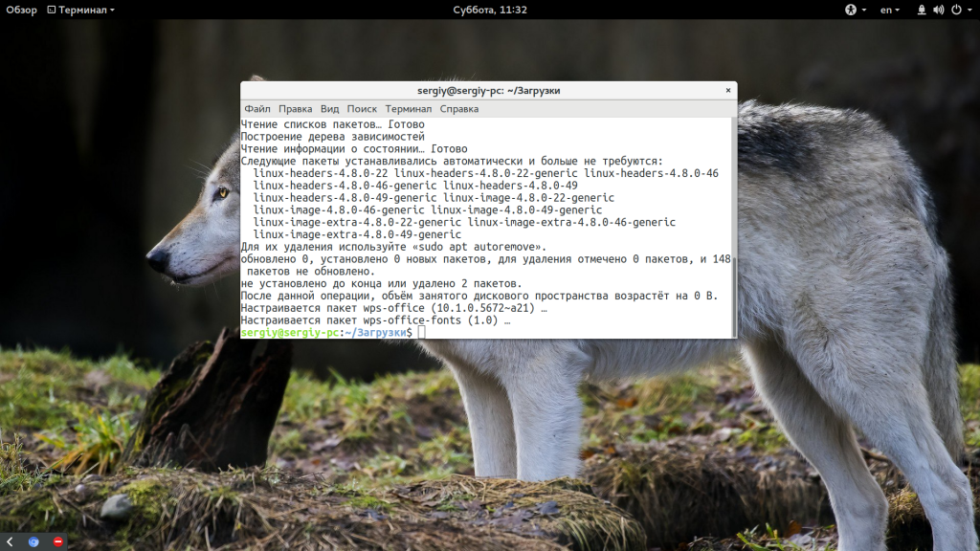980x551 pixels.
Task: Open the Вид menu
Action: tap(329, 109)
